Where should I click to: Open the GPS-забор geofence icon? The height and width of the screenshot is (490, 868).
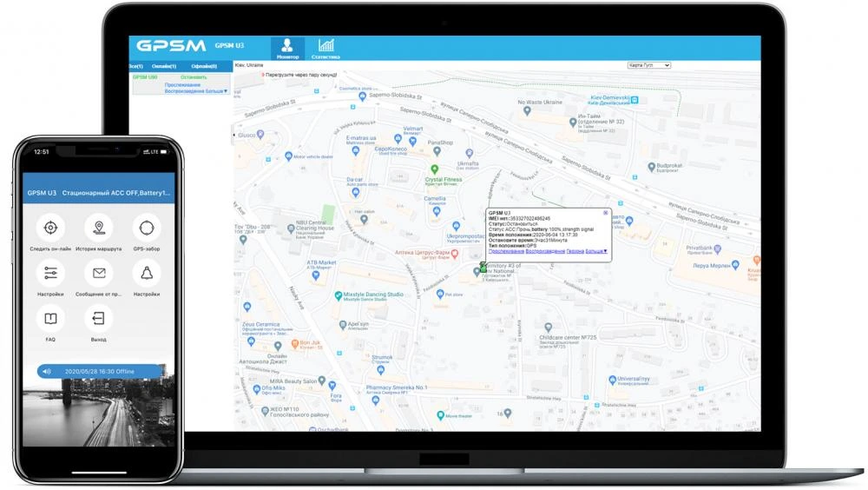tap(146, 228)
